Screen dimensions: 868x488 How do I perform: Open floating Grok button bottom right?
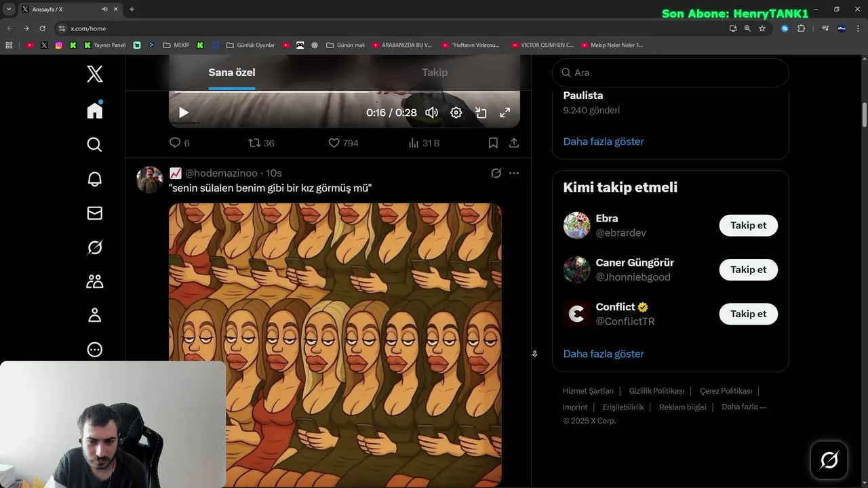(829, 460)
